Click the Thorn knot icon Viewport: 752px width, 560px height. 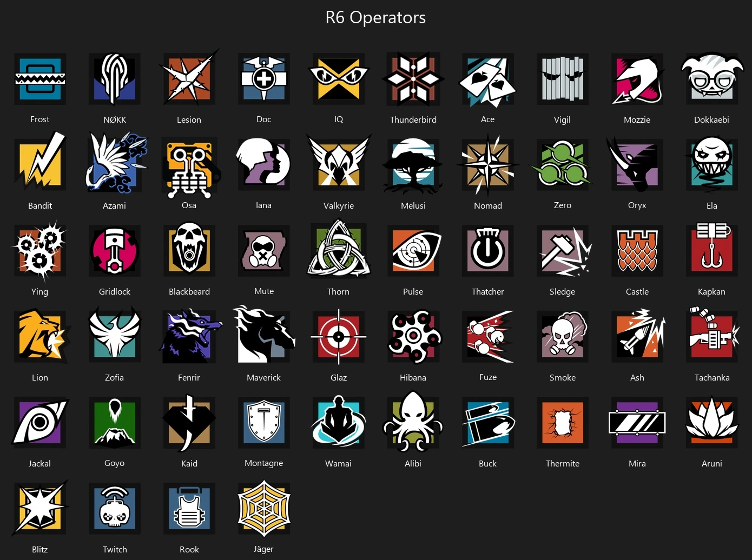(x=339, y=249)
